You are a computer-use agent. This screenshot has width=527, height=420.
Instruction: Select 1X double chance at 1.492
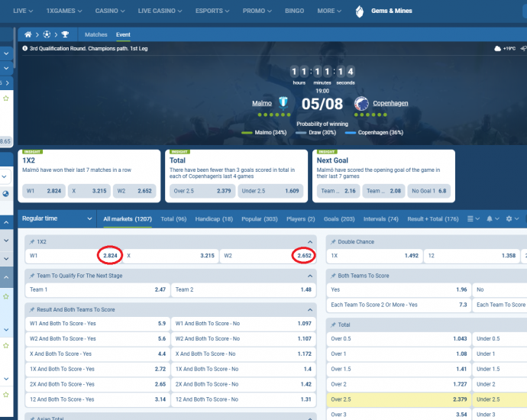click(x=374, y=256)
